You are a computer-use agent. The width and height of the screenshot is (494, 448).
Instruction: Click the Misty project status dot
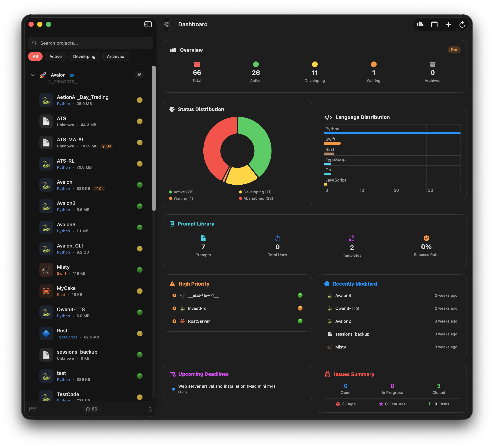point(140,270)
